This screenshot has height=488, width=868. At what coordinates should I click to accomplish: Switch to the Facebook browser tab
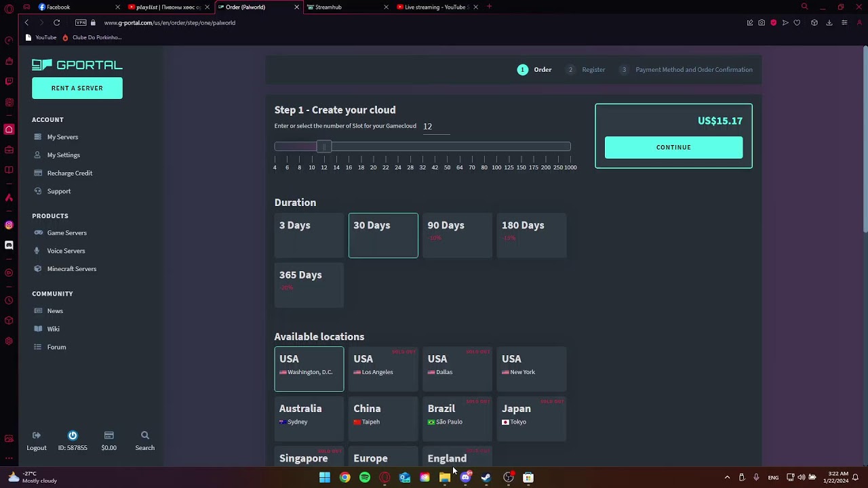point(78,7)
